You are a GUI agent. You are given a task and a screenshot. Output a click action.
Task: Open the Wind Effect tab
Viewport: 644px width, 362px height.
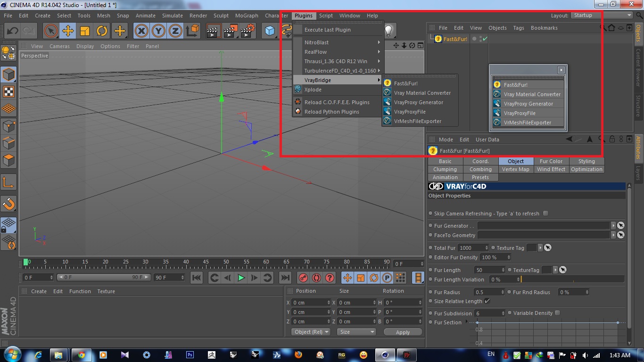[551, 169]
